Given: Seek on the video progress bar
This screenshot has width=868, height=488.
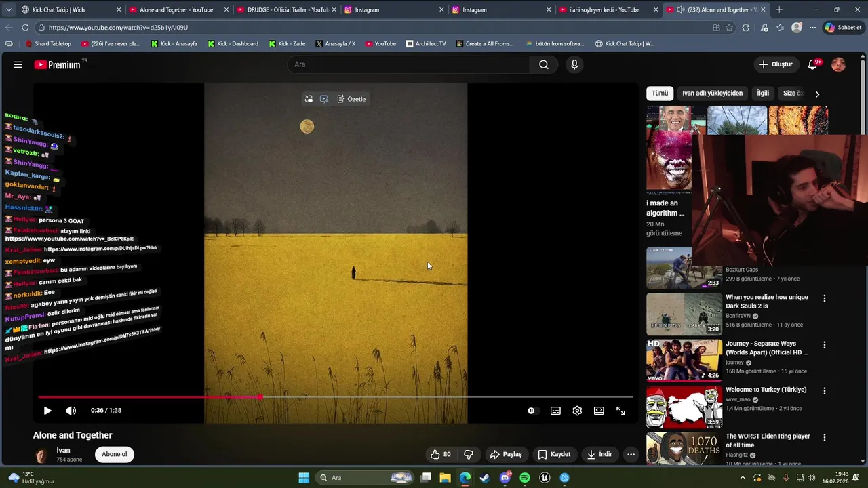Looking at the screenshot, I should click(335, 397).
